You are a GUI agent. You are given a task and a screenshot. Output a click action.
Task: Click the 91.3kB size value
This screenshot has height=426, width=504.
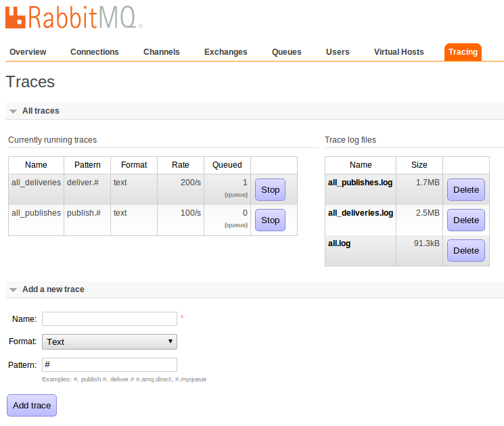click(426, 243)
